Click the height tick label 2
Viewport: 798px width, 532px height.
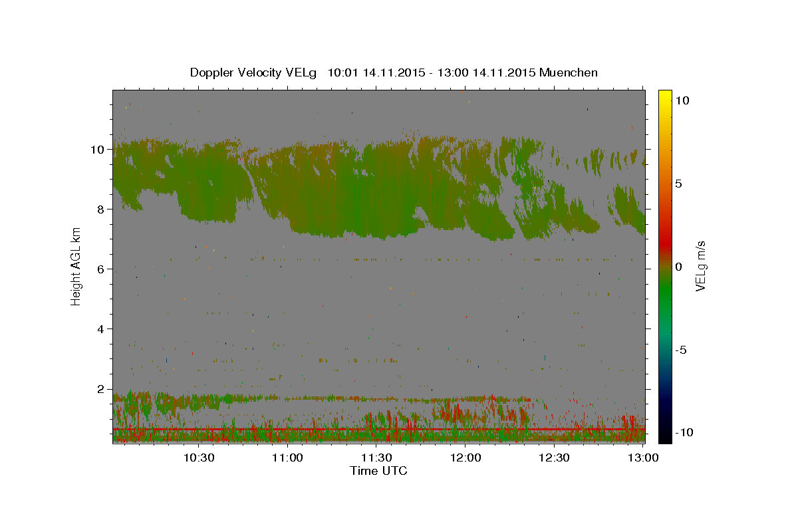(x=101, y=389)
